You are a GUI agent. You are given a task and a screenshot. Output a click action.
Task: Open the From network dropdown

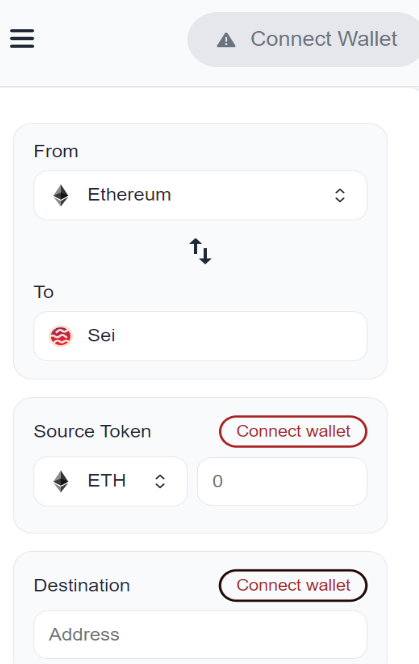point(200,195)
